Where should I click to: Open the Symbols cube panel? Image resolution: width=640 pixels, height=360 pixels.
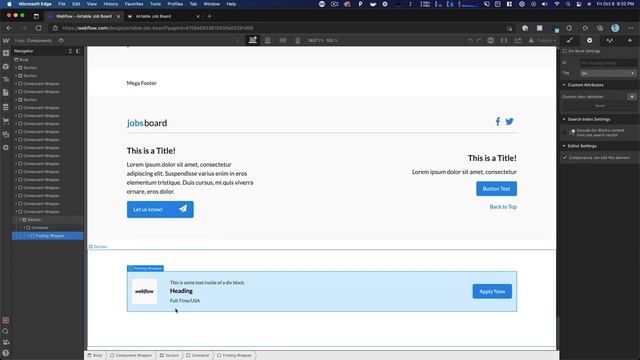6,66
